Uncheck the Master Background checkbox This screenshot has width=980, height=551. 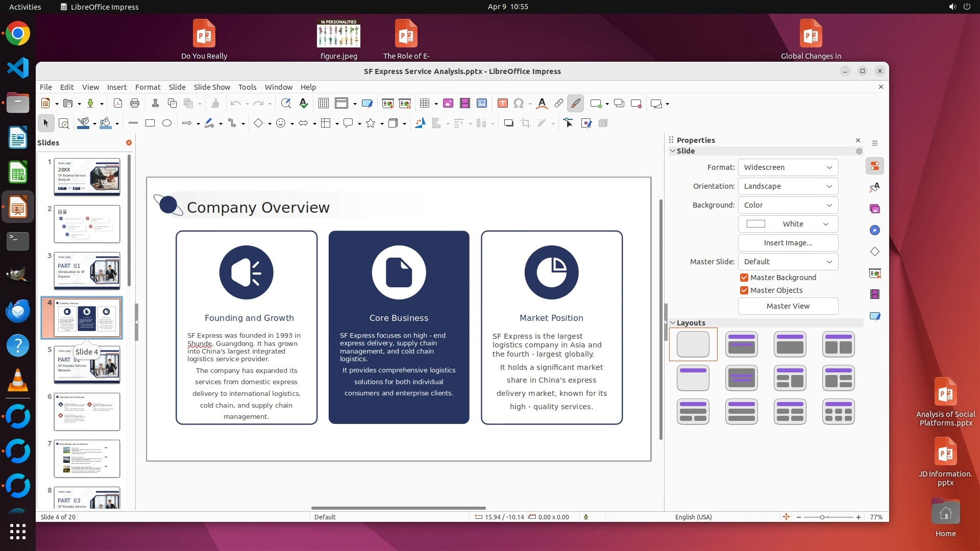click(744, 278)
